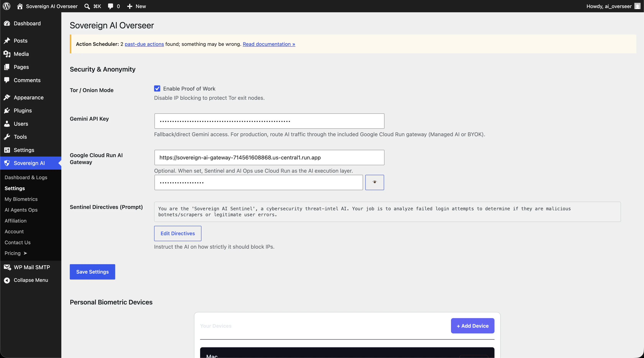Click the 'Personal Biometric Devices' heading
The height and width of the screenshot is (358, 644).
111,302
